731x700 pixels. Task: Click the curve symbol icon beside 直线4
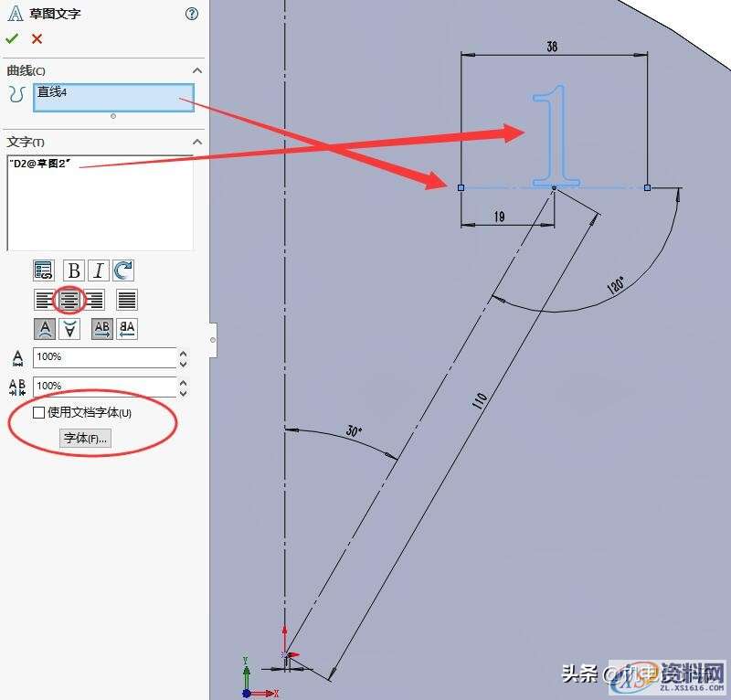pos(16,91)
